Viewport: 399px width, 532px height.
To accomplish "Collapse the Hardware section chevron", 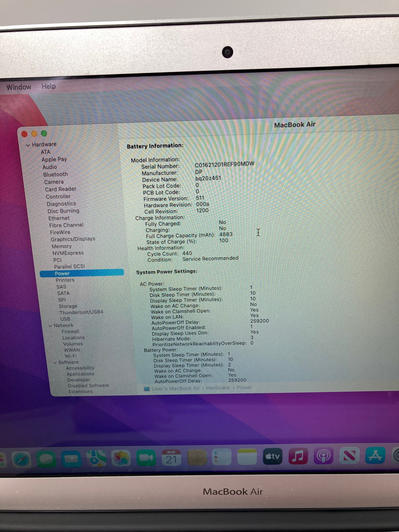I will (x=28, y=145).
